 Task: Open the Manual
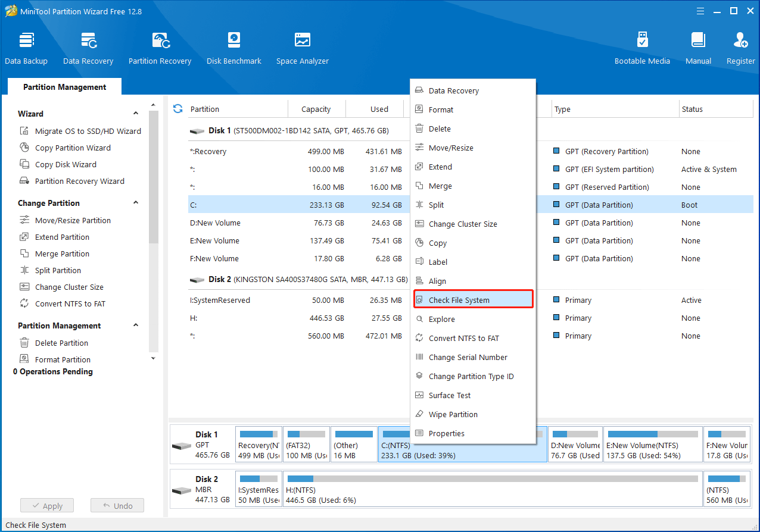click(698, 49)
